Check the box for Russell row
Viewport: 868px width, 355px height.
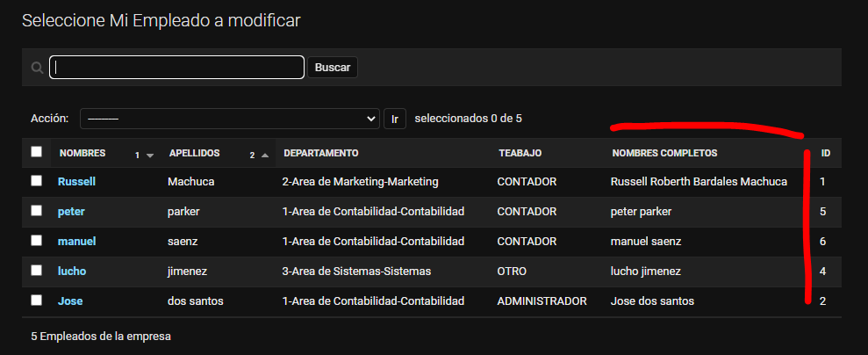pyautogui.click(x=36, y=181)
